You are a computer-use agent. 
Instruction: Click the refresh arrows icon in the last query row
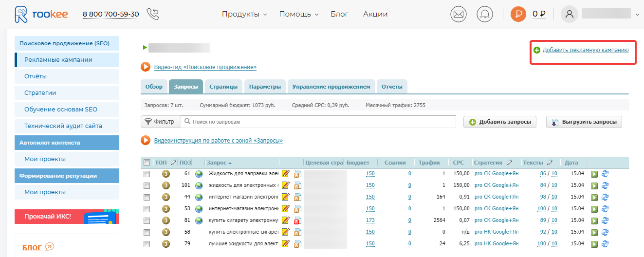click(x=605, y=244)
